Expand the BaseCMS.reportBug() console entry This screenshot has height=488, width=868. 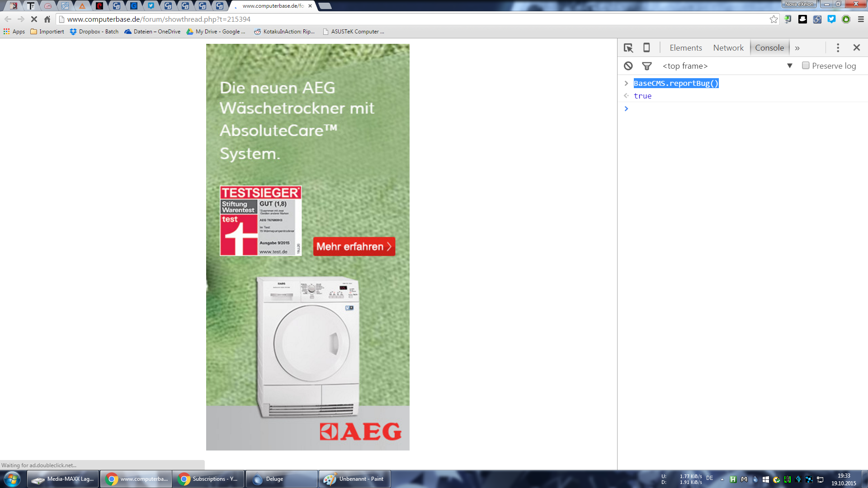(626, 83)
